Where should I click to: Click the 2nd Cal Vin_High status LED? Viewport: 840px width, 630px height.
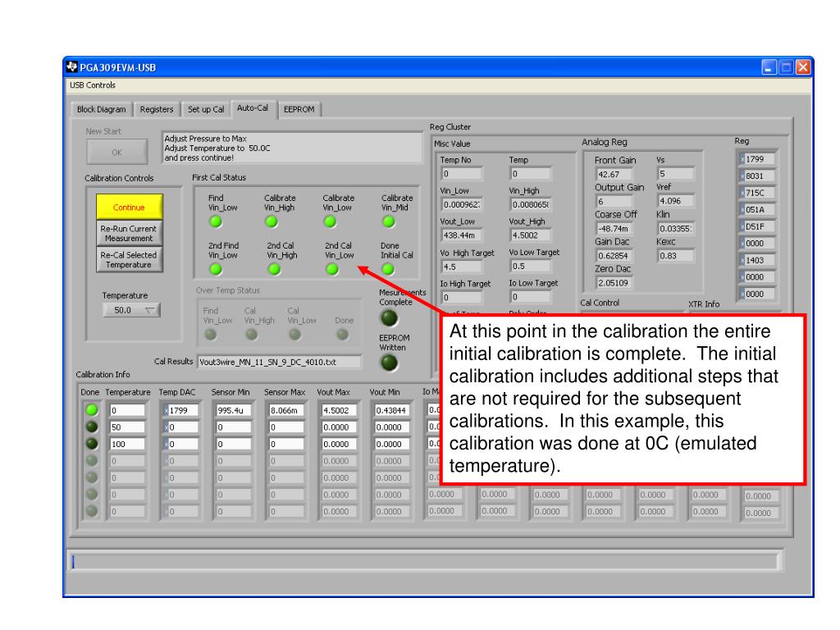(x=274, y=269)
